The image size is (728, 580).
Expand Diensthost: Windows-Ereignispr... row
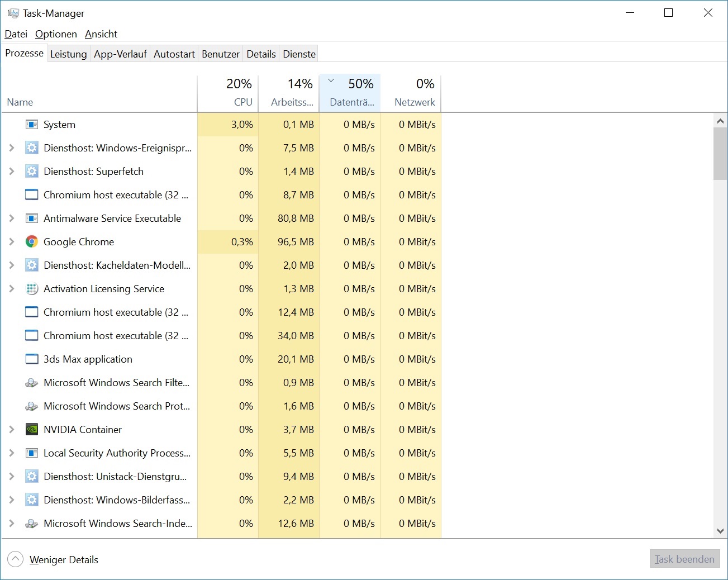click(12, 148)
